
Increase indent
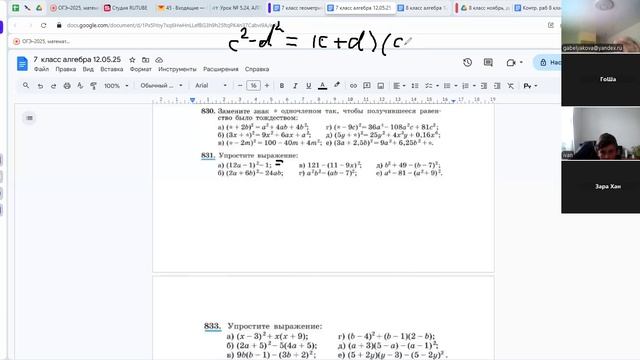click(x=497, y=86)
